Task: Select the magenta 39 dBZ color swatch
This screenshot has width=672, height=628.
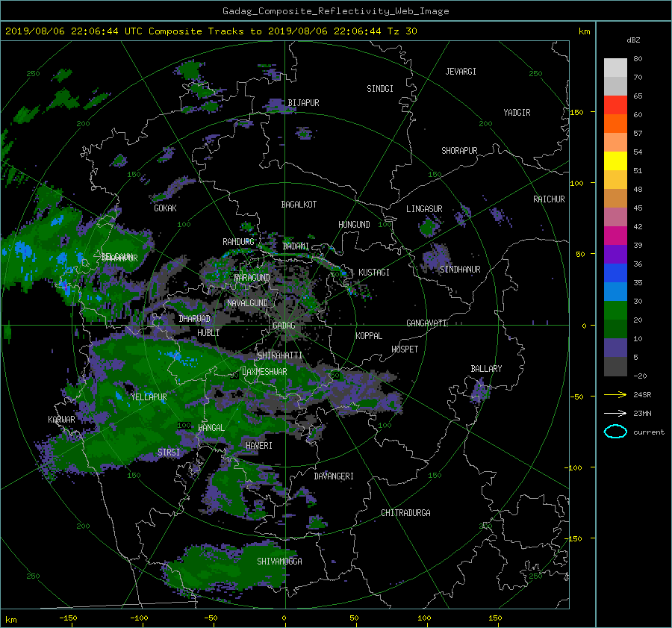Action: pyautogui.click(x=615, y=236)
